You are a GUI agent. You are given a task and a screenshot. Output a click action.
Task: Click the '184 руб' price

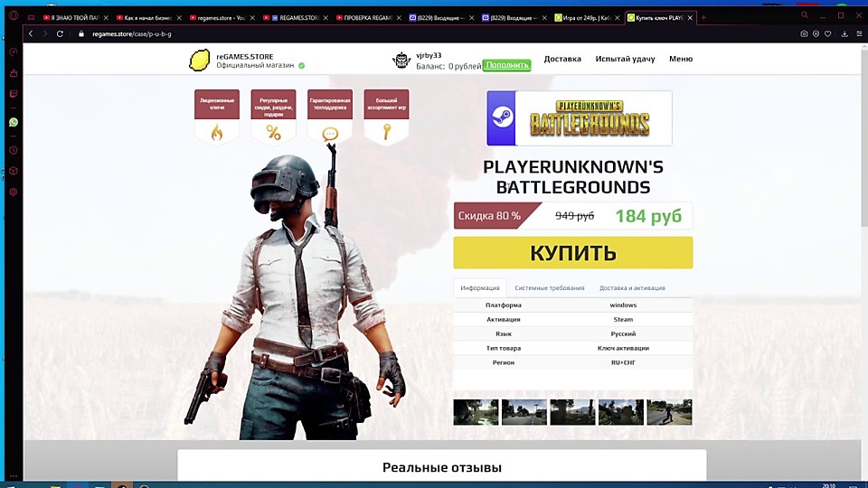click(648, 216)
